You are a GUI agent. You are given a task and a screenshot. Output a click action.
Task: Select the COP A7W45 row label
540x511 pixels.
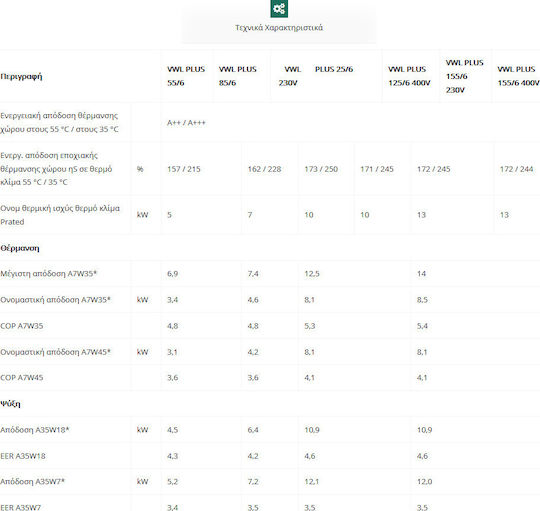point(22,378)
